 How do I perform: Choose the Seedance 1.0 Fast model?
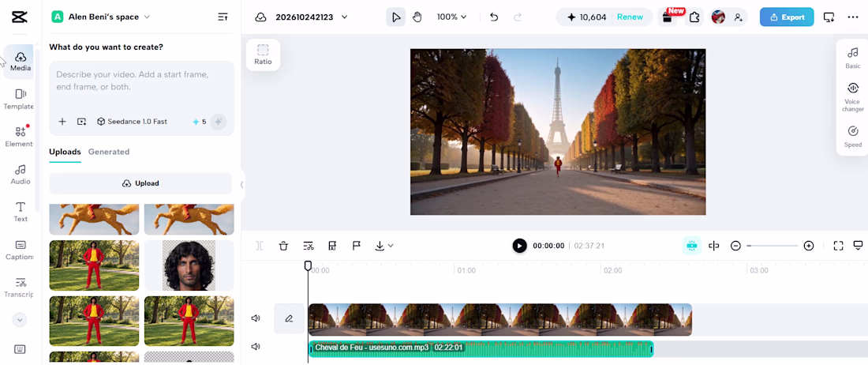pos(133,122)
